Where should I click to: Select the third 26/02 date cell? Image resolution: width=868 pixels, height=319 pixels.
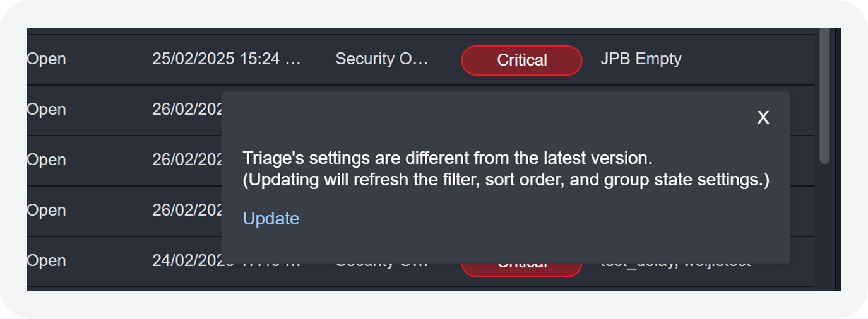pos(187,211)
